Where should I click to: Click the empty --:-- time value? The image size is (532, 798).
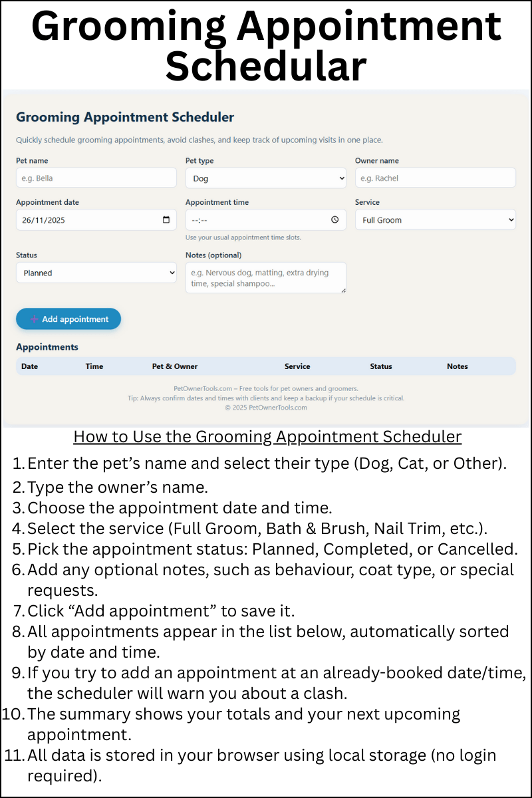click(x=201, y=220)
